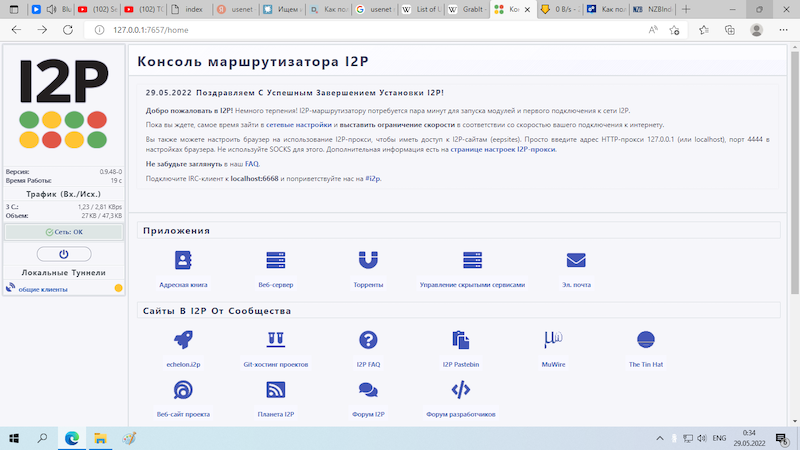Open Управление скрытыми сервисами icon
The height and width of the screenshot is (450, 800).
(x=472, y=261)
